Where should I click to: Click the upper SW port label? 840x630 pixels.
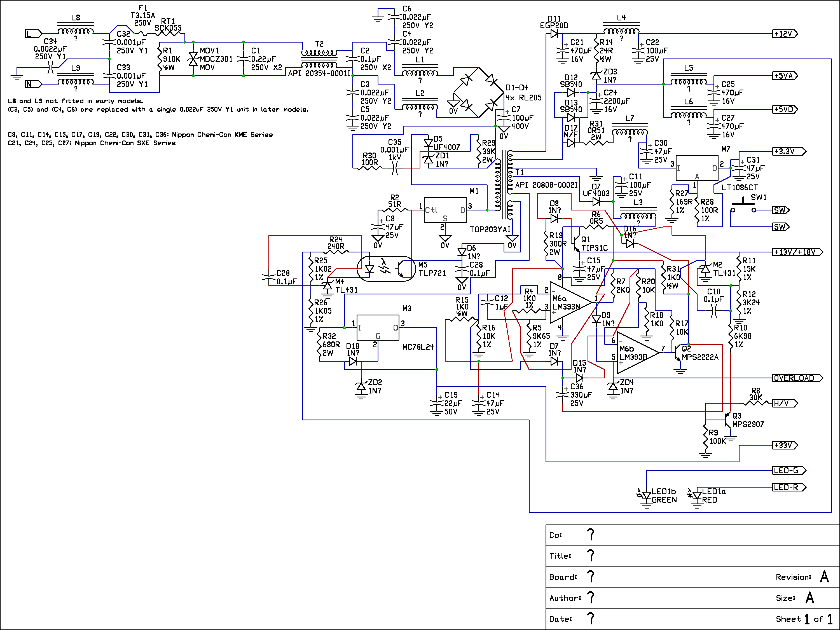coord(781,210)
